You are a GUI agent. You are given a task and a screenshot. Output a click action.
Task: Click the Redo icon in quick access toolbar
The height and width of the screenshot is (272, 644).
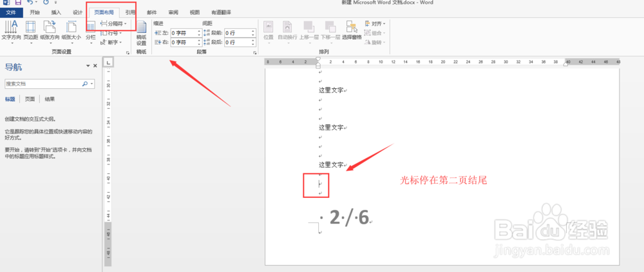pyautogui.click(x=46, y=3)
